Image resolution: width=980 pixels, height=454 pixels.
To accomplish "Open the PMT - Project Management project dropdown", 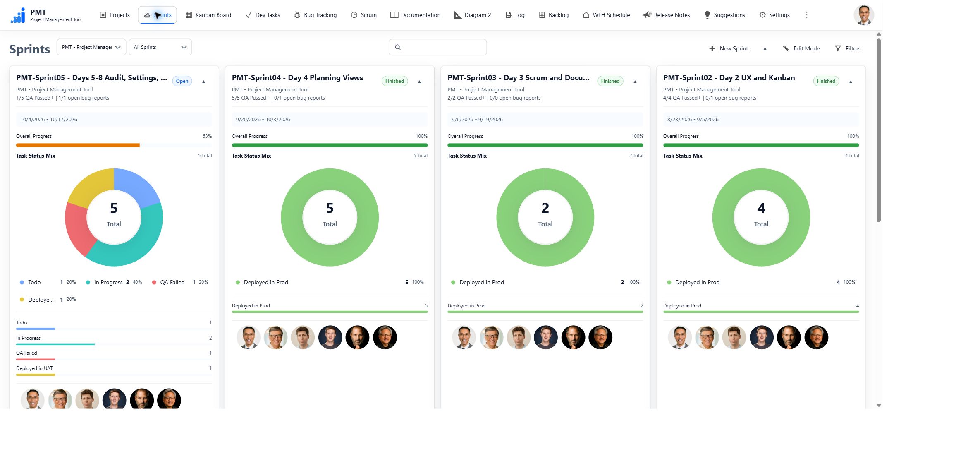I will point(91,47).
